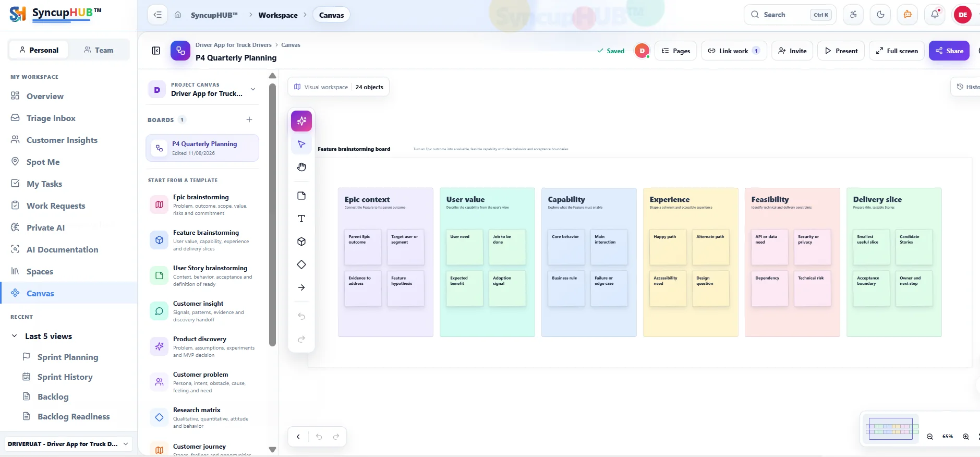This screenshot has width=980, height=457.
Task: Enter Full screen mode
Action: coord(897,51)
